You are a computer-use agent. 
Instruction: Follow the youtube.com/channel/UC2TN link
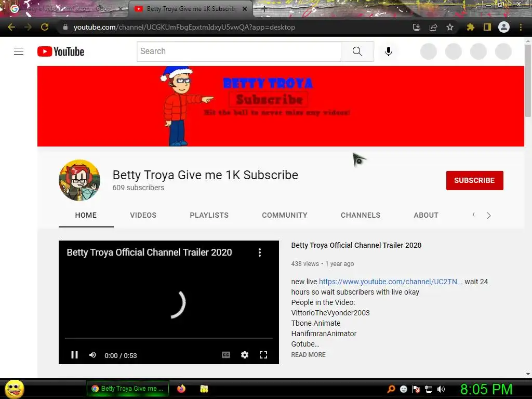coord(391,282)
